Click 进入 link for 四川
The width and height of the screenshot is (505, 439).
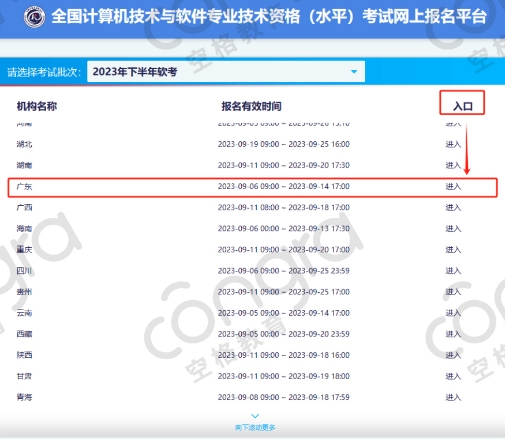click(x=453, y=271)
